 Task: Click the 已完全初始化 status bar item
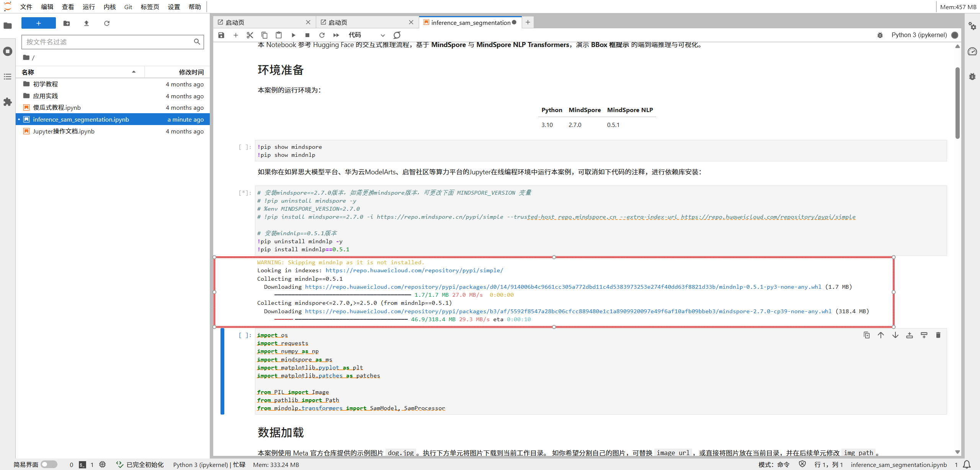tap(140, 465)
